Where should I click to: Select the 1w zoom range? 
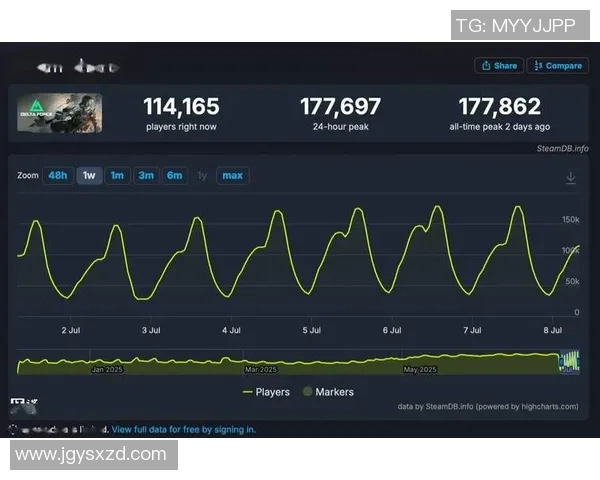pyautogui.click(x=89, y=176)
